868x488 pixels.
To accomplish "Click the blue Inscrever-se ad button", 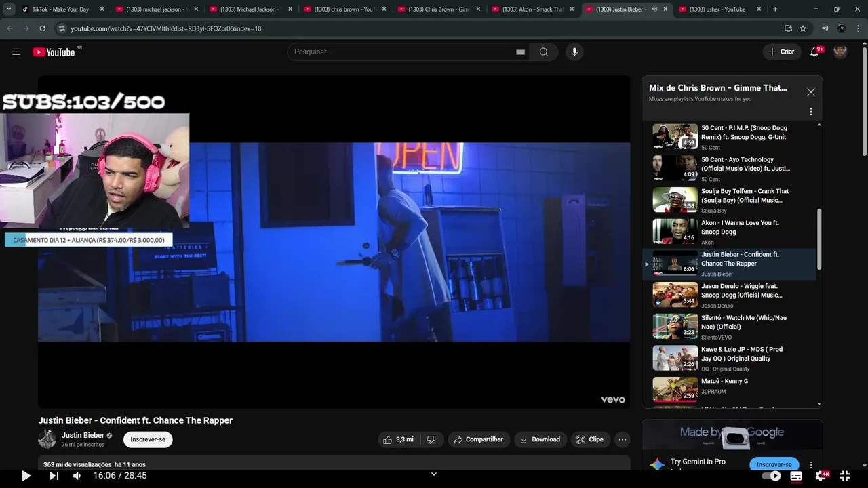I will [x=774, y=464].
